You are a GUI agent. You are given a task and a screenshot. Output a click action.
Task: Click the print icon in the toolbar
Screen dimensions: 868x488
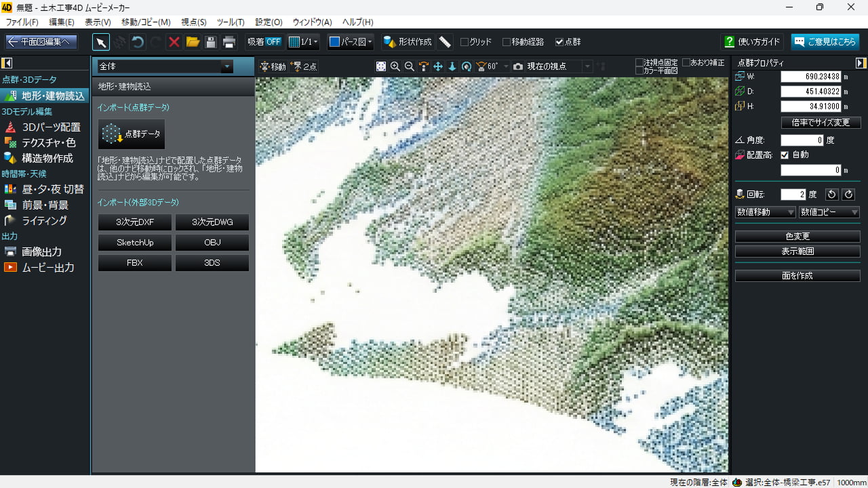(229, 42)
